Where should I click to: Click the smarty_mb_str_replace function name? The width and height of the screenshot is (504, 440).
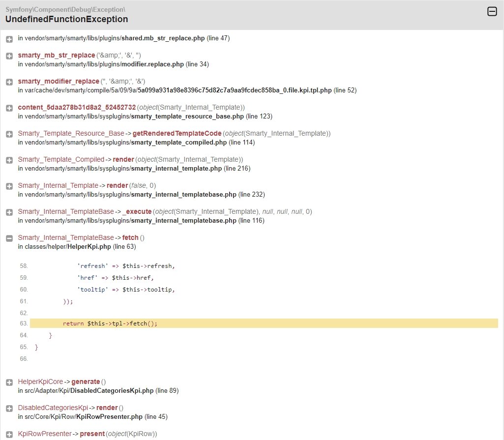(x=56, y=55)
